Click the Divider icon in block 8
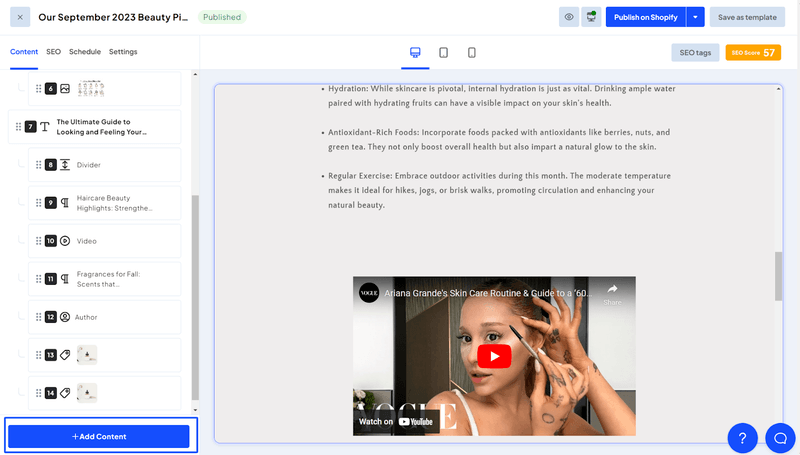This screenshot has width=800, height=455. click(65, 165)
